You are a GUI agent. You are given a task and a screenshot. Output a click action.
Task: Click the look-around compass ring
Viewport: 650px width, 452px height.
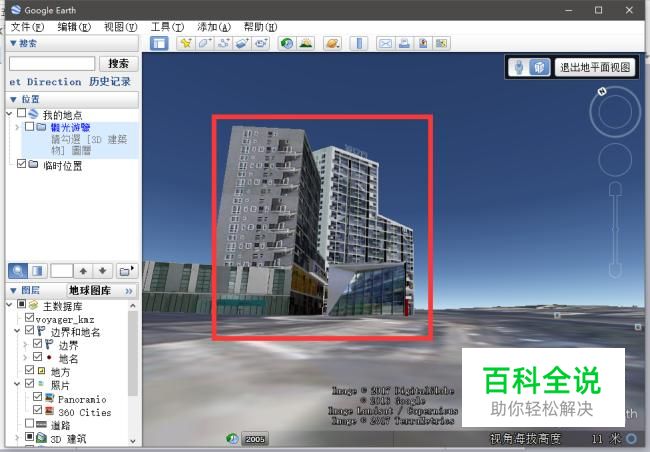point(615,112)
